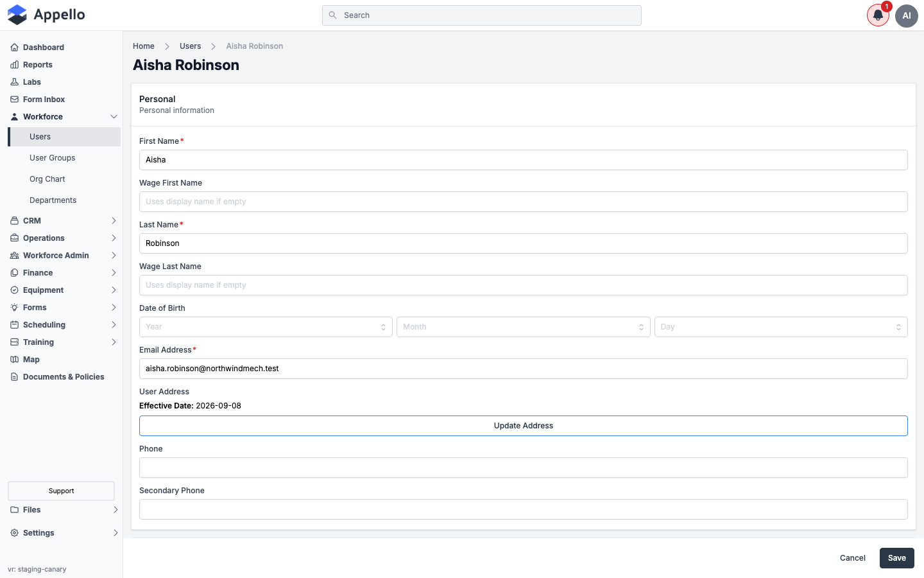
Task: Expand the Training section chevron
Action: tap(114, 342)
